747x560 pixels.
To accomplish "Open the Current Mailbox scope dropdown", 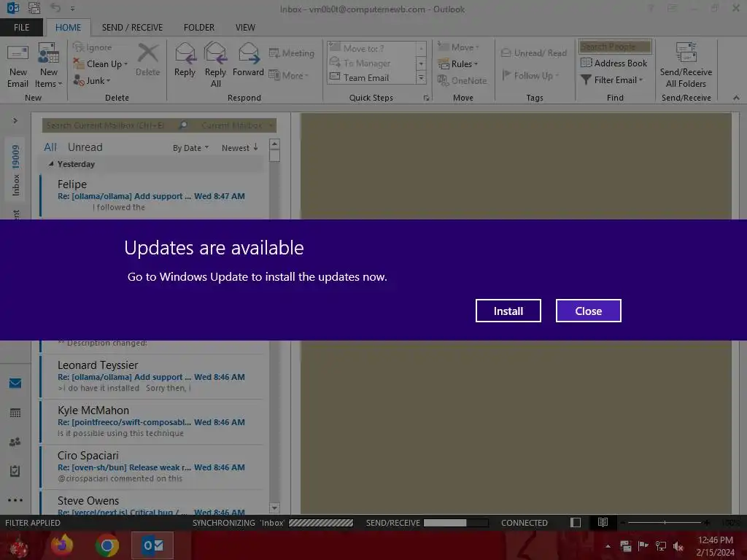I will click(x=237, y=125).
